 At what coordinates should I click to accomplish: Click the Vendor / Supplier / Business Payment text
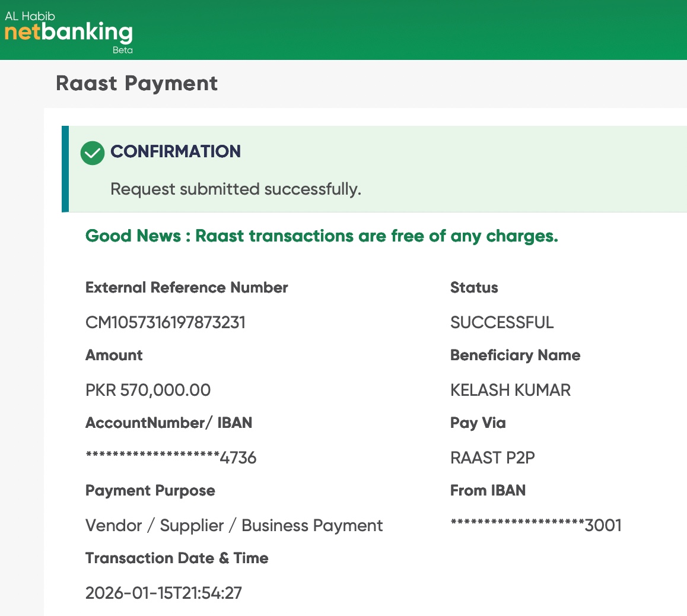tap(234, 526)
